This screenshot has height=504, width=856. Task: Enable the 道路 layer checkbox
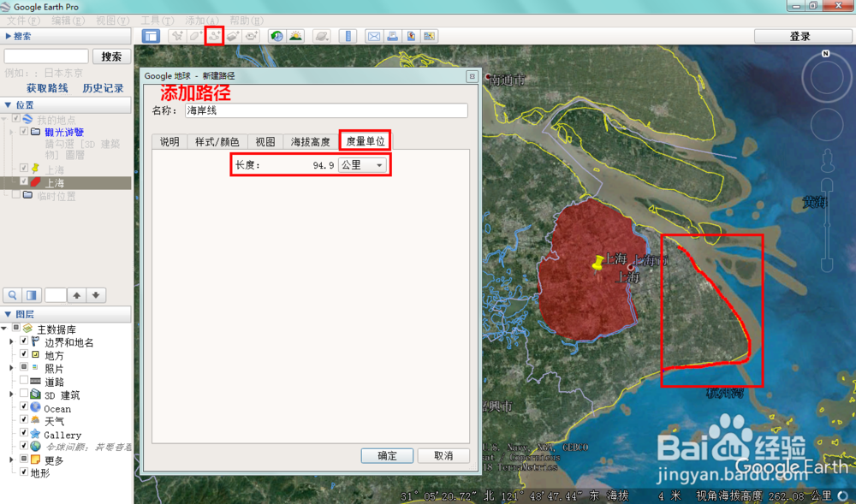(24, 380)
